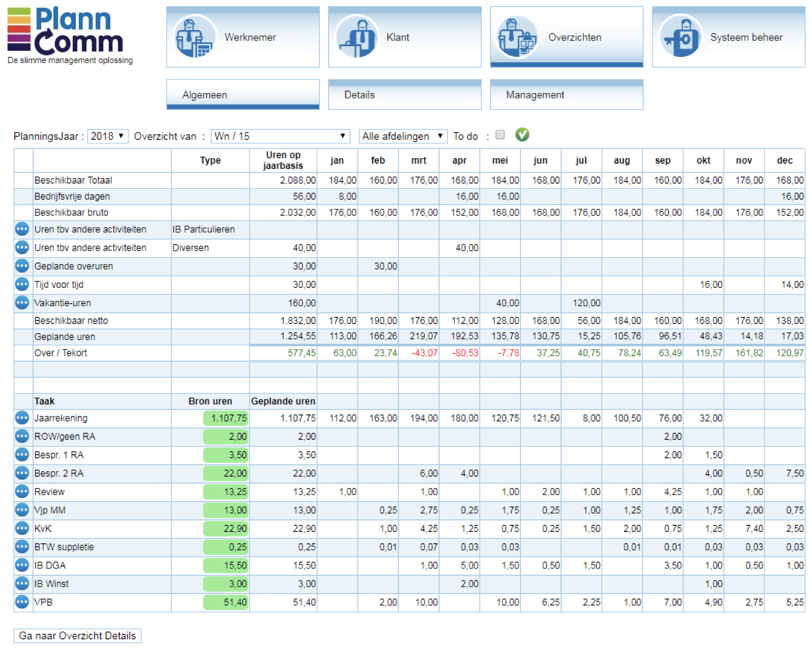Click the Werknemer employee icon

click(x=193, y=37)
